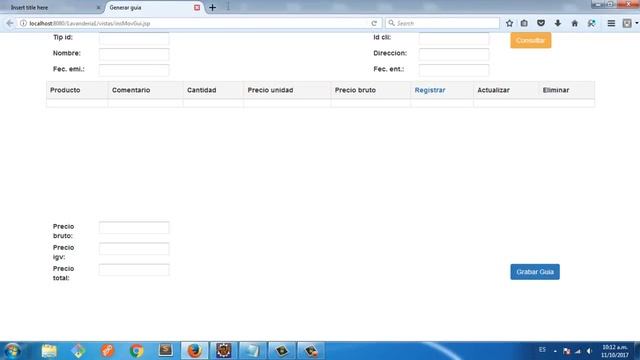
Task: Open the diamond-shaped app on taskbar
Action: [78, 351]
